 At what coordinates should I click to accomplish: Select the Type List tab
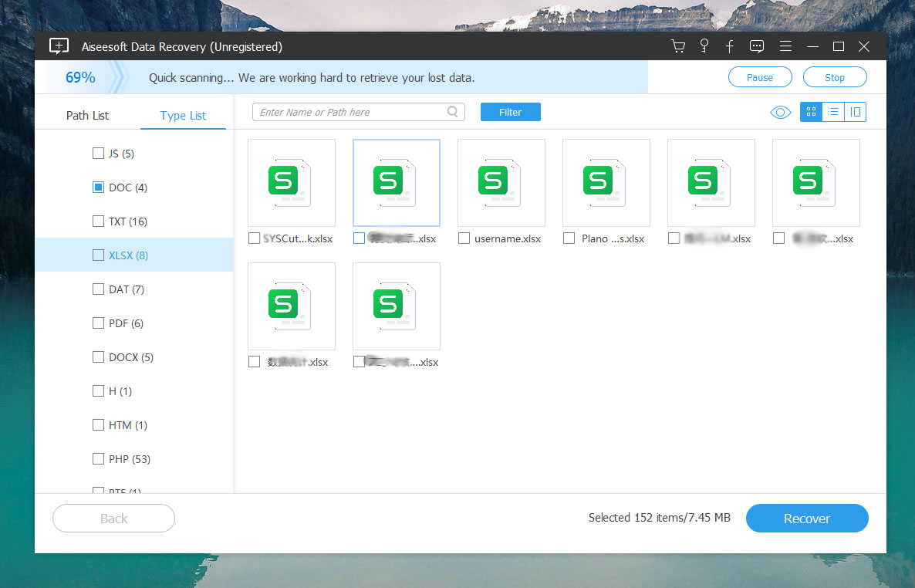point(183,116)
